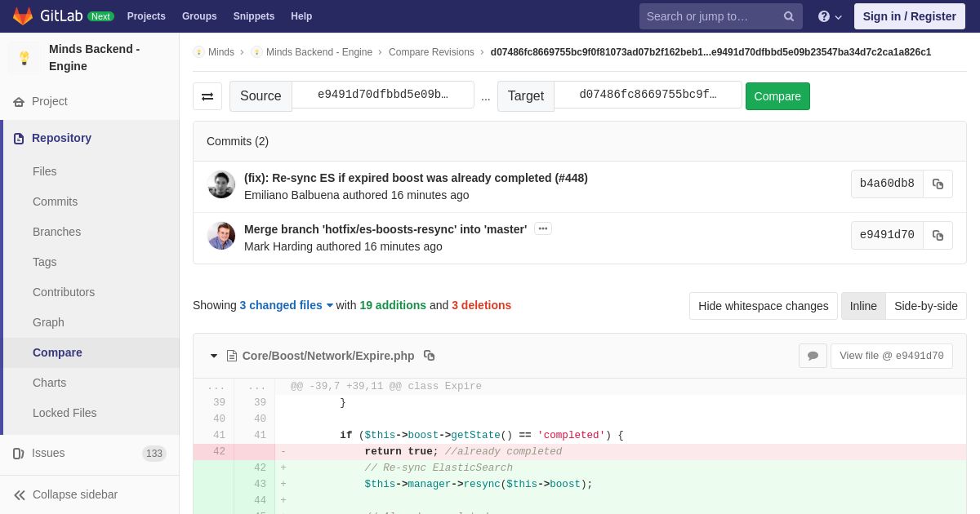Copy file path of Expire.php
Viewport: 980px width, 514px height.
coord(429,356)
